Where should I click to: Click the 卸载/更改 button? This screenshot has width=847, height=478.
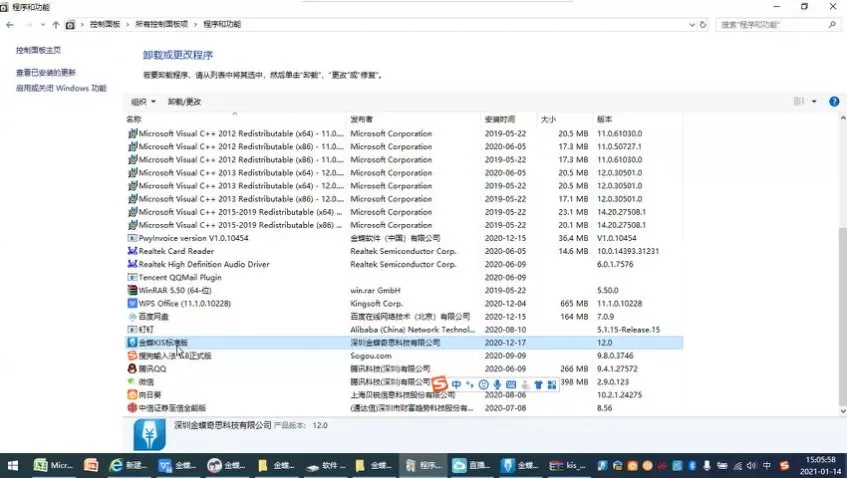click(x=184, y=102)
